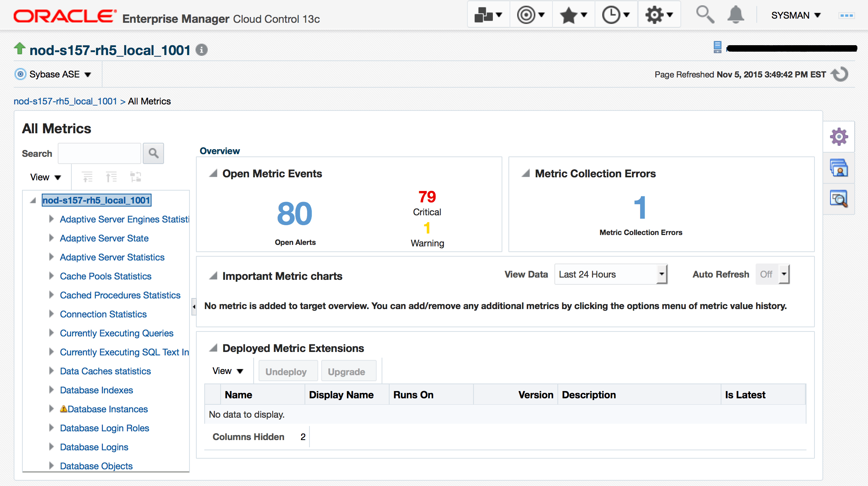Open the SYSMAN user menu
Viewport: 868px width, 486px height.
point(795,15)
